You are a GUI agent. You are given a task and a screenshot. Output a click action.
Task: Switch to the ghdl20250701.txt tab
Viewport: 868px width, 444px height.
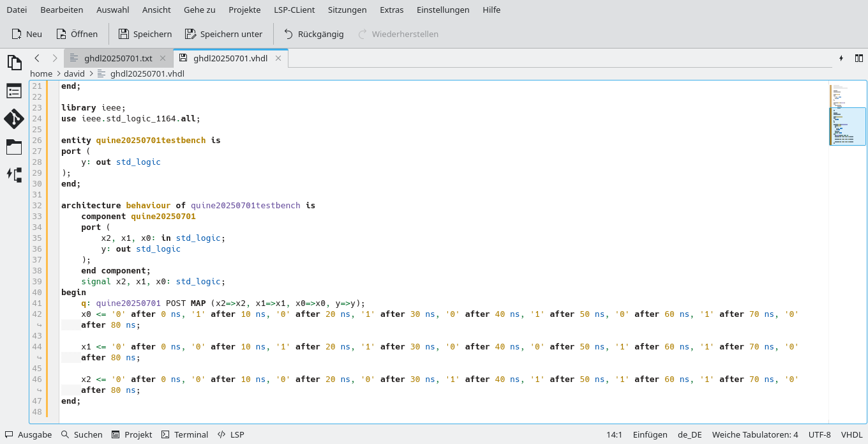click(x=117, y=57)
